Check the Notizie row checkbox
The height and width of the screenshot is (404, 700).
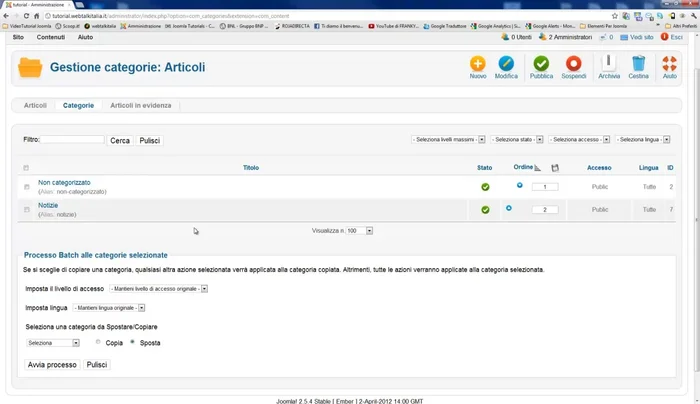(27, 209)
